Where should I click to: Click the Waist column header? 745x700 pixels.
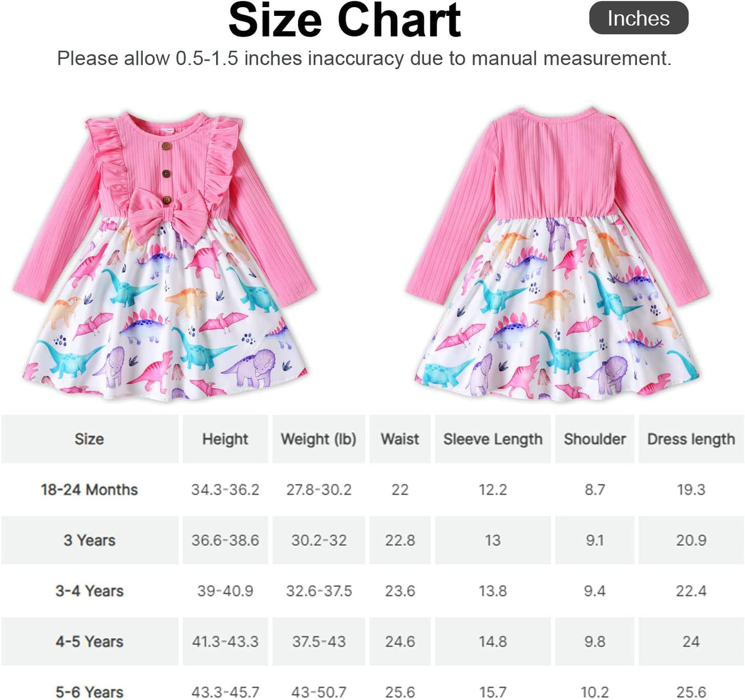[400, 439]
